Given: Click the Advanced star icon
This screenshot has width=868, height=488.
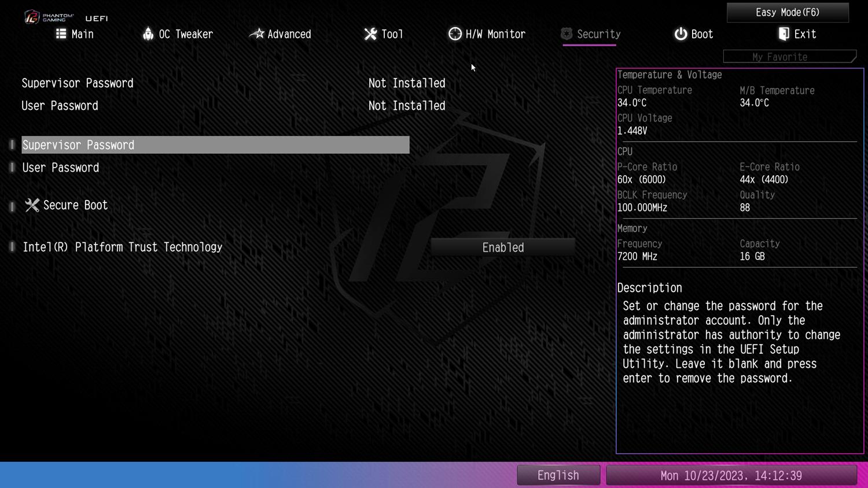Looking at the screenshot, I should coord(256,34).
